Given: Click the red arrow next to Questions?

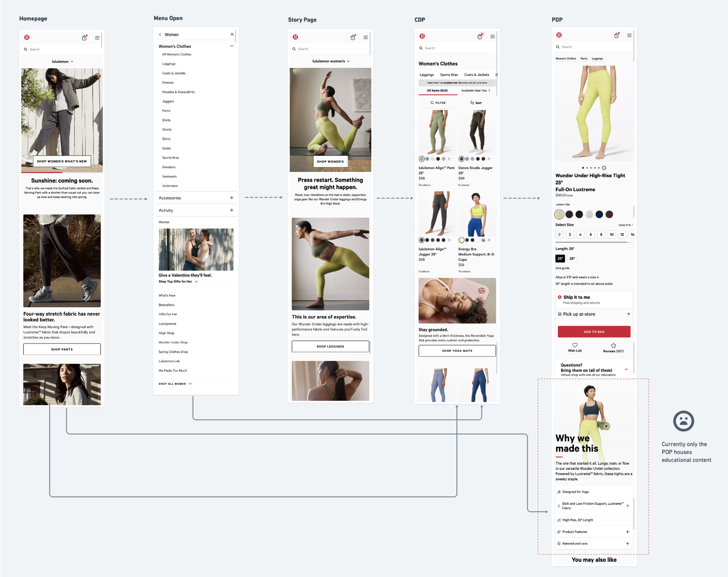Looking at the screenshot, I should [x=626, y=369].
